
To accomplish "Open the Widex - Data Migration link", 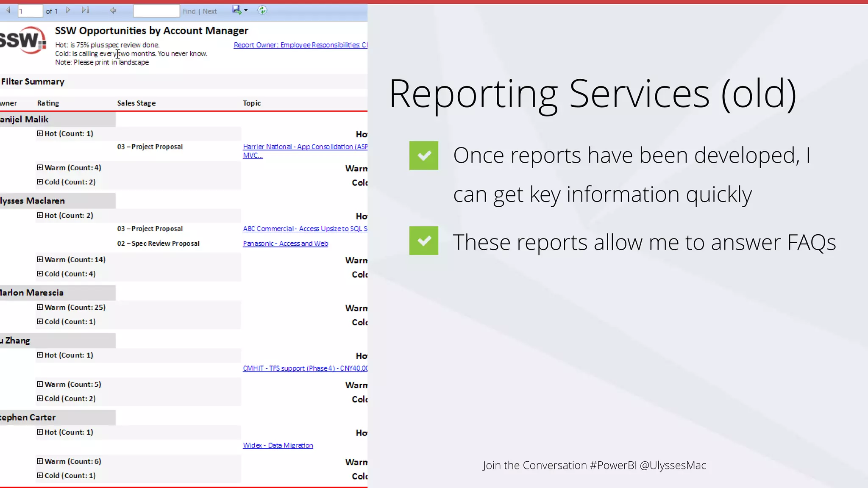I will [x=278, y=445].
